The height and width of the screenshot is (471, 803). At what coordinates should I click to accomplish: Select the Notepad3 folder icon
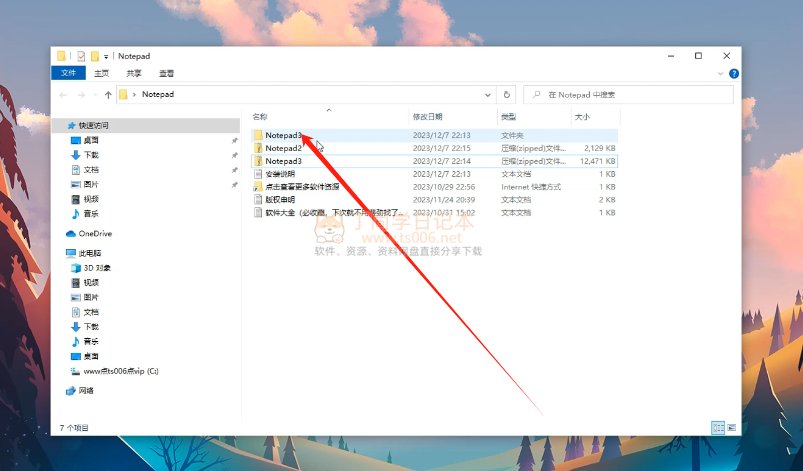(258, 135)
